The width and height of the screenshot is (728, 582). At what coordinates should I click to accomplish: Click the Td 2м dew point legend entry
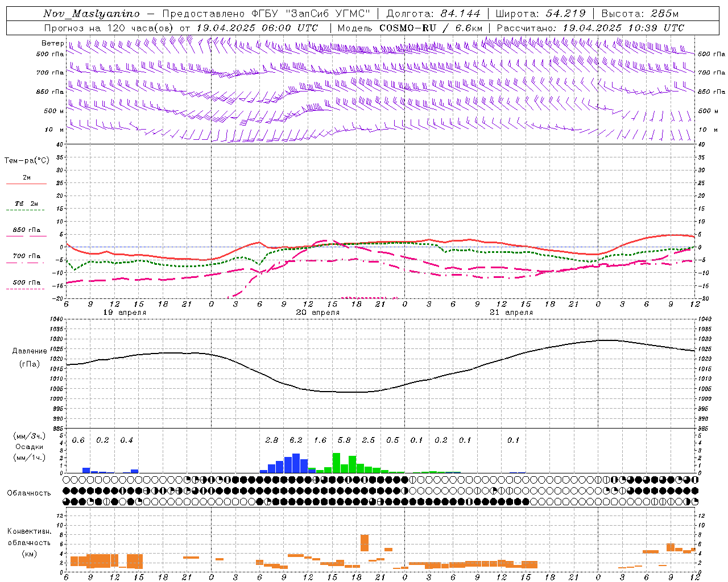[x=27, y=203]
